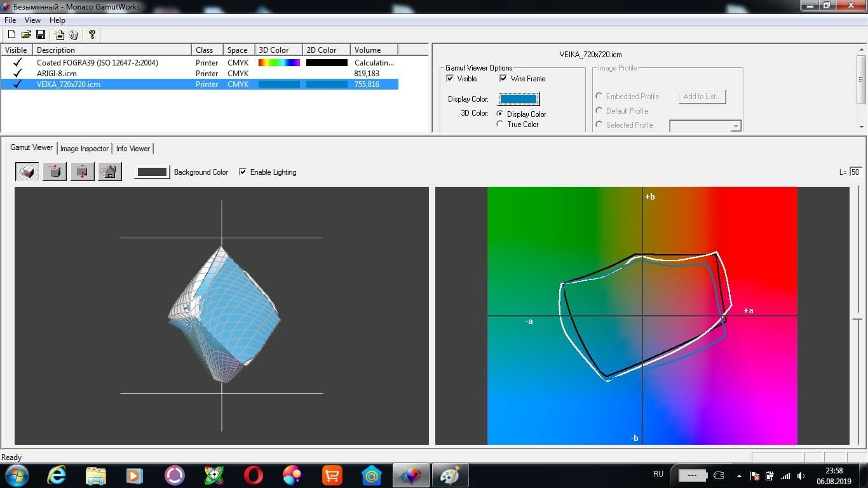This screenshot has width=868, height=488.
Task: Click the Add to List button
Action: coord(702,97)
